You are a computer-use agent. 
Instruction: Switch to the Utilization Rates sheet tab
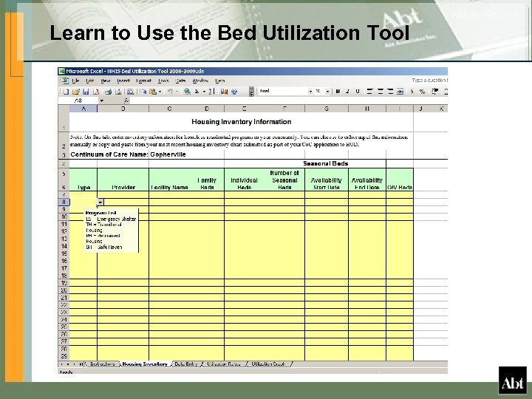pos(224,364)
